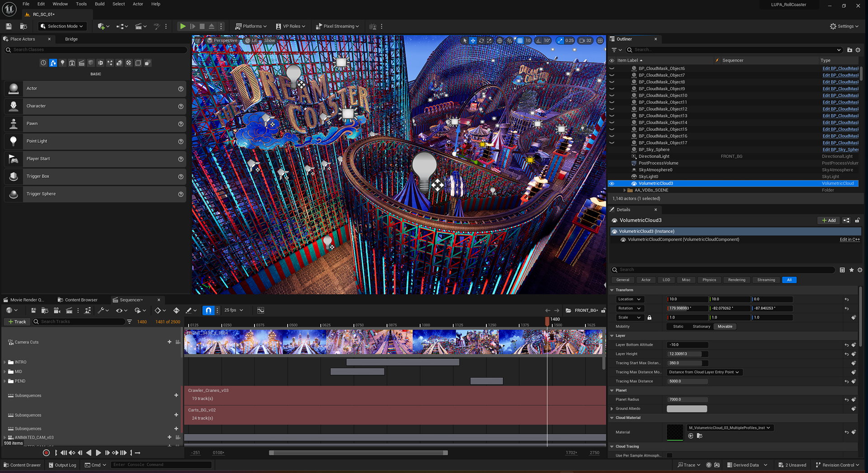This screenshot has width=868, height=473.
Task: Open the 25 fps frame rate dropdown
Action: [x=234, y=310]
